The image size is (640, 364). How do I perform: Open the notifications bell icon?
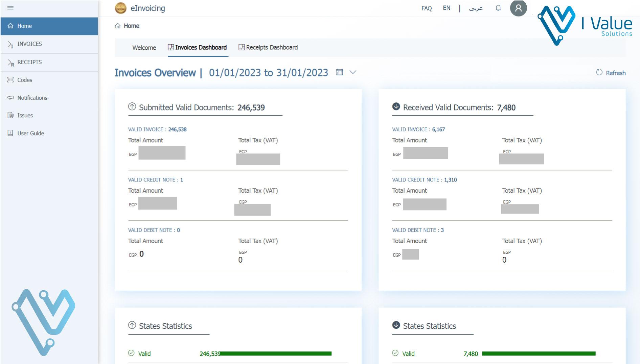point(498,8)
